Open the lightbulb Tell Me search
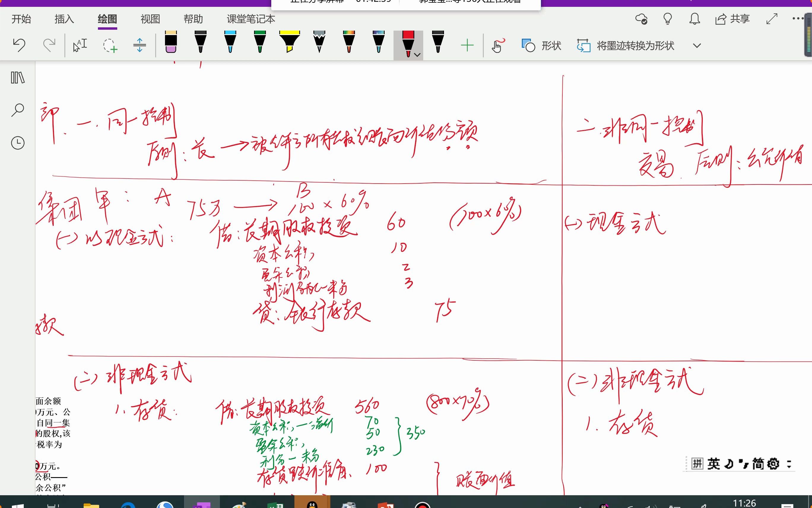812x508 pixels. pyautogui.click(x=668, y=19)
